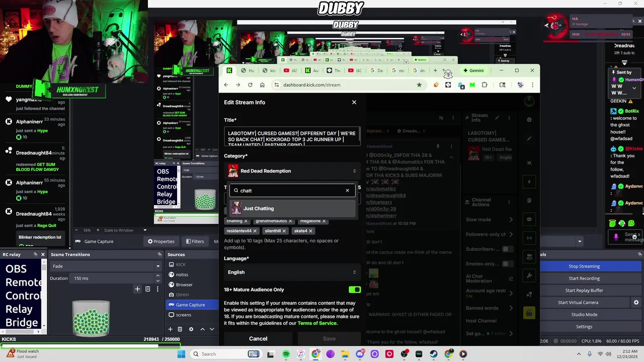Viewport: 644px width, 362px height.
Task: Open OBS Settings button
Action: pyautogui.click(x=584, y=327)
